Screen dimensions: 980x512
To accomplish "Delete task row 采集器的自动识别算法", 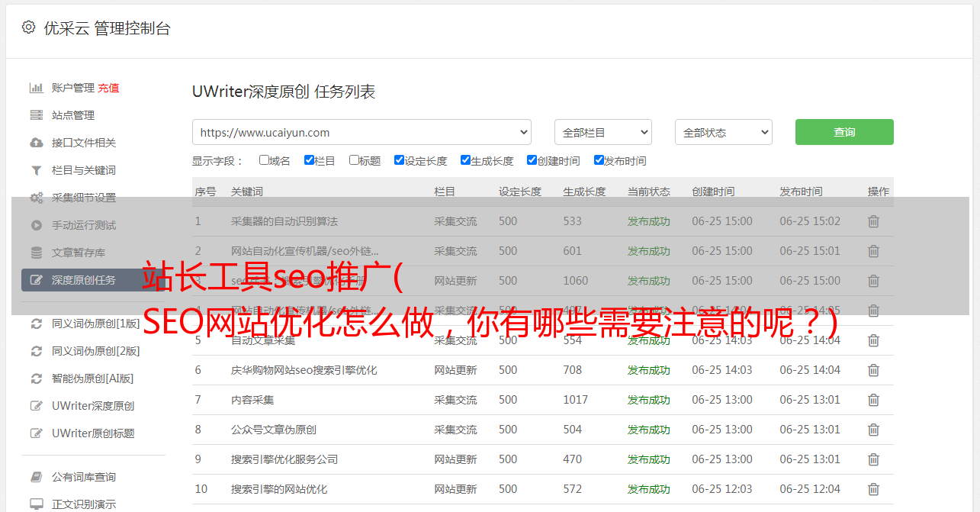I will click(x=873, y=221).
